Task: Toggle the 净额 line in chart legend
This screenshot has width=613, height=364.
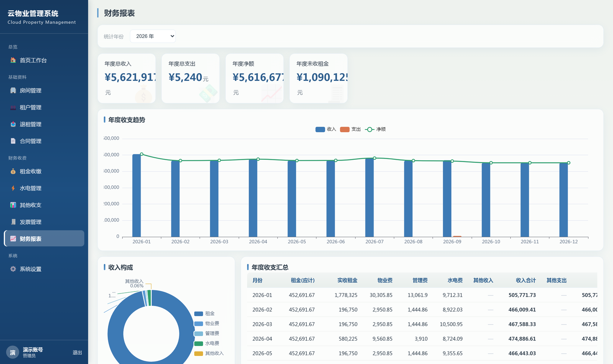Action: tap(375, 130)
